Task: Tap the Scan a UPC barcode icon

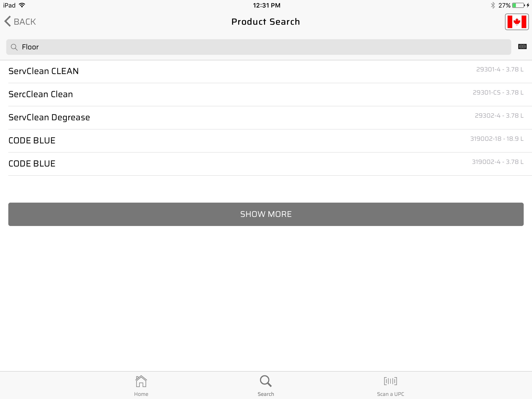Action: click(x=390, y=381)
